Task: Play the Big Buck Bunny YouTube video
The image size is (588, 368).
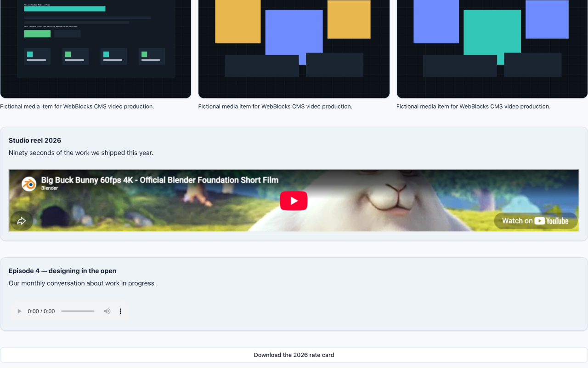Action: 294,201
